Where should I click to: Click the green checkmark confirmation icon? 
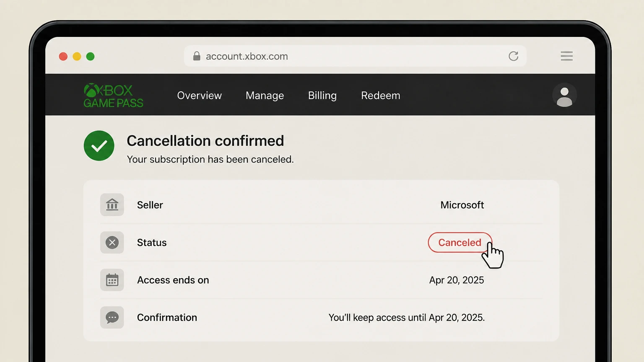[x=99, y=146]
